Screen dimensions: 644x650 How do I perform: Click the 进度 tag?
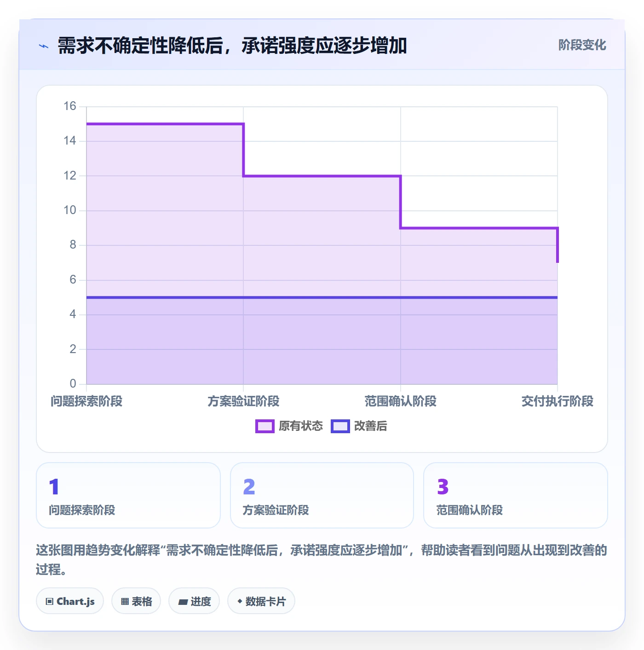pyautogui.click(x=194, y=601)
